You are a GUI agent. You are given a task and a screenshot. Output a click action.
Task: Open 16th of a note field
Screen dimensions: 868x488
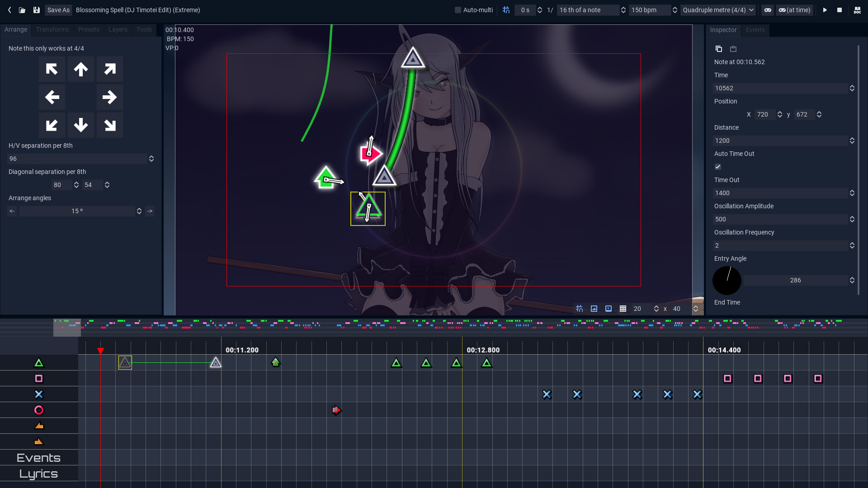point(588,10)
